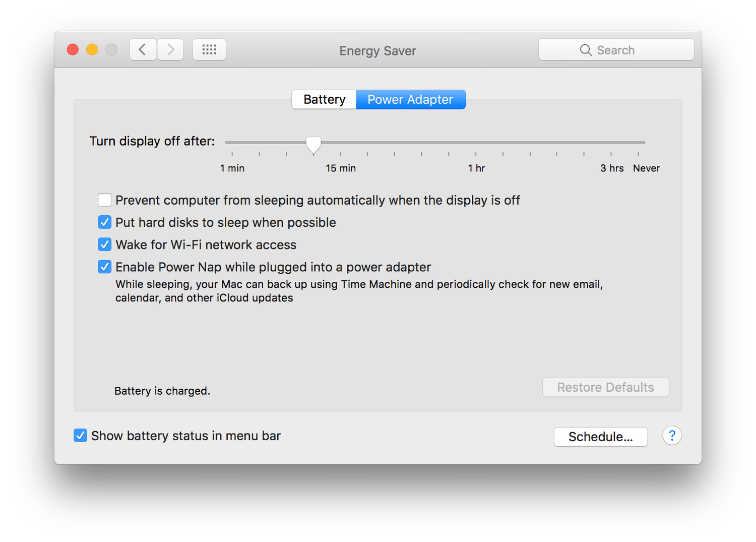Open help with the question mark button
This screenshot has height=542, width=756.
[672, 436]
